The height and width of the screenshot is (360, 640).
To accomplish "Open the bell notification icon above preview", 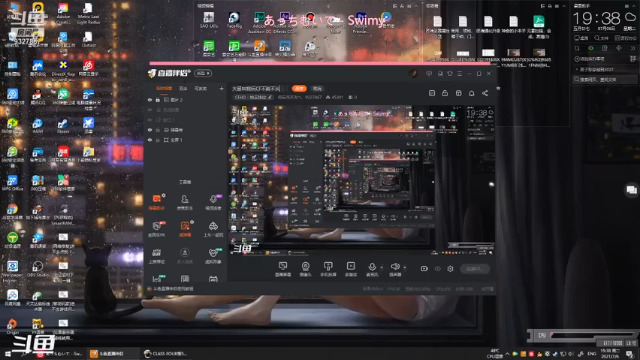I will (471, 93).
